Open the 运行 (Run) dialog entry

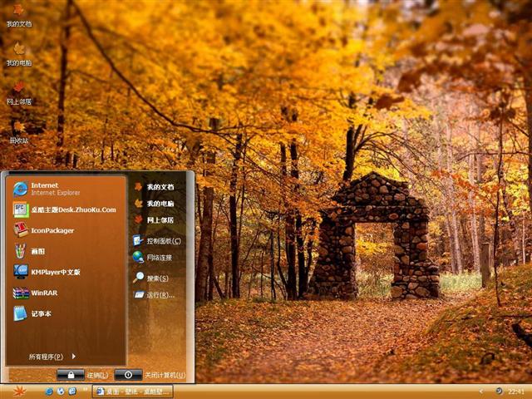(x=160, y=295)
